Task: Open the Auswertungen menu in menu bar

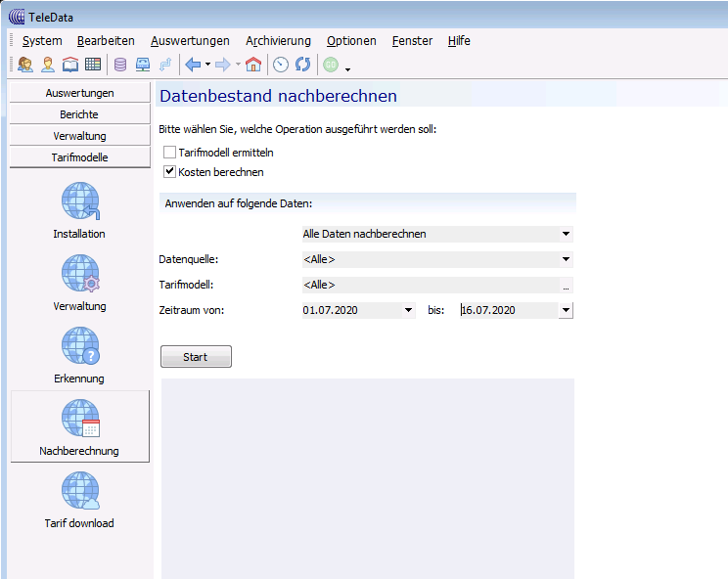Action: tap(190, 41)
